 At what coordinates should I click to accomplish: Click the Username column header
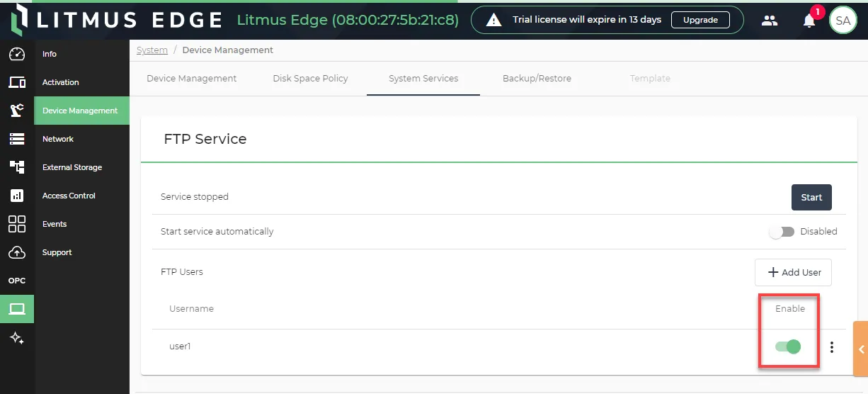191,309
